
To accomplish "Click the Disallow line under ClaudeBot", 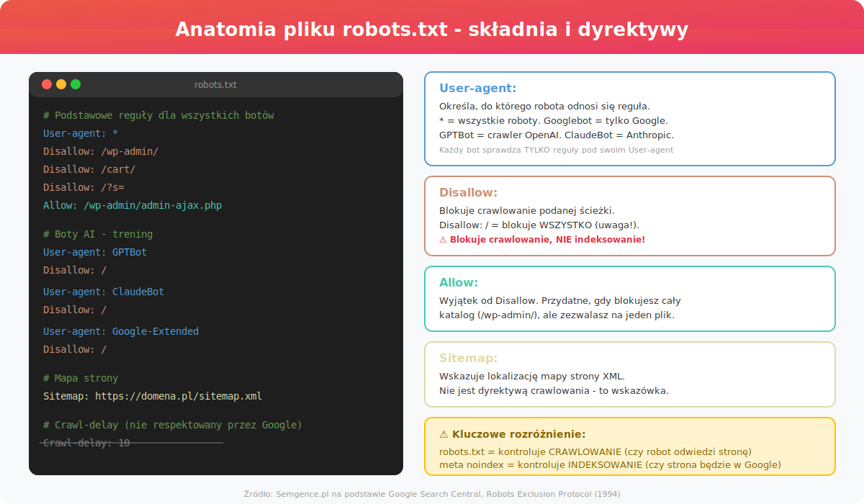I will pos(75,310).
